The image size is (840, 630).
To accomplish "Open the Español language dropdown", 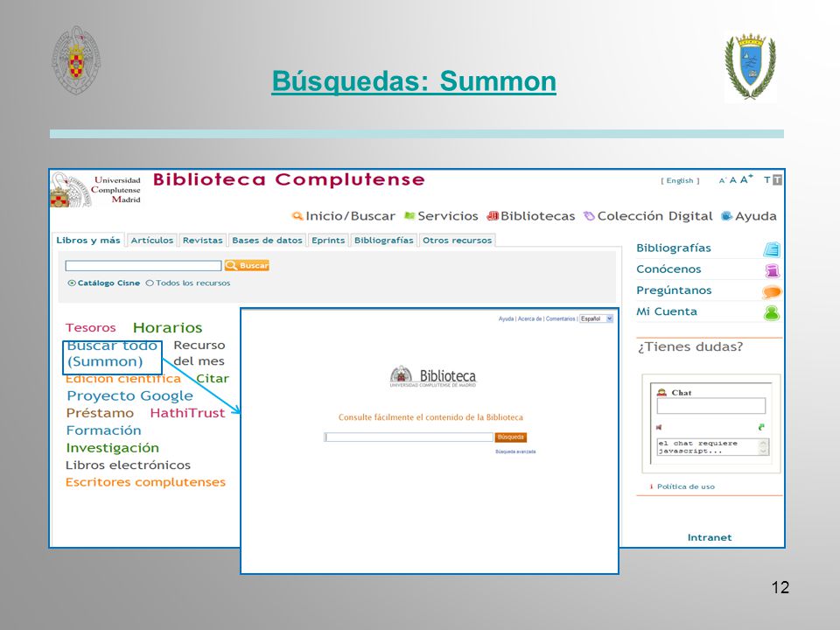I will tap(596, 318).
